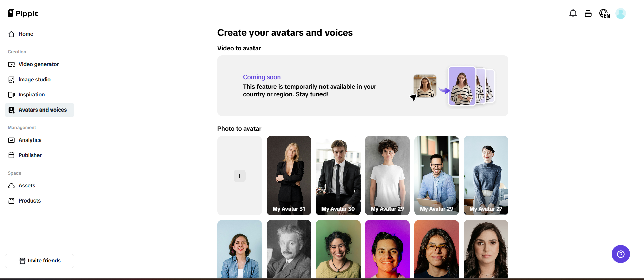Screen dimensions: 644x280
Task: Click the Video generator icon
Action: [11, 64]
